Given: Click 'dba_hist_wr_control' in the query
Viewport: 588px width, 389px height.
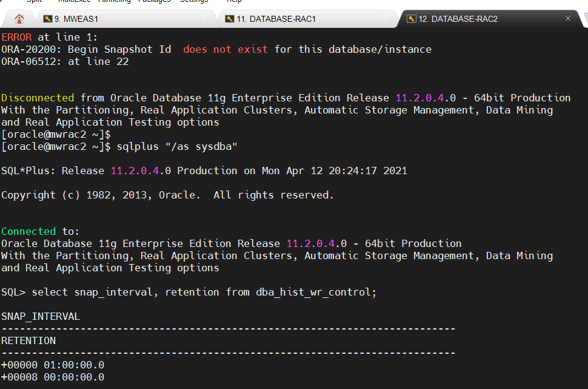Looking at the screenshot, I should (313, 292).
